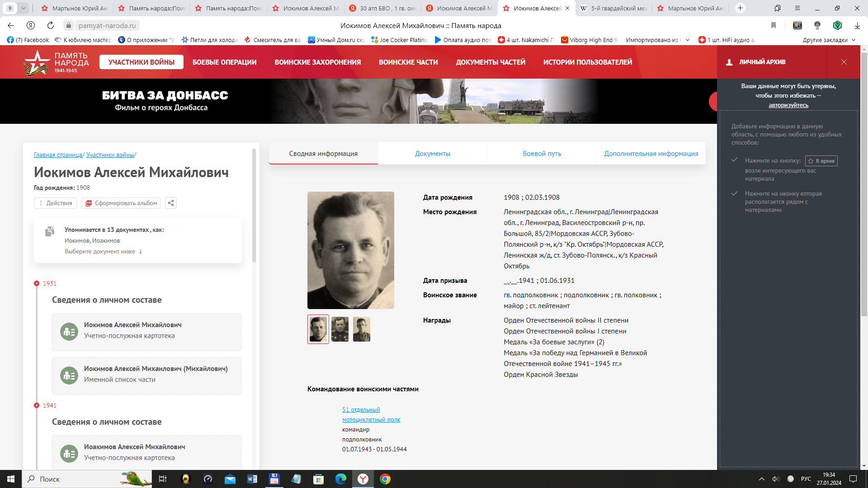This screenshot has height=488, width=868.
Task: Open the Воинские части menu
Action: click(408, 62)
